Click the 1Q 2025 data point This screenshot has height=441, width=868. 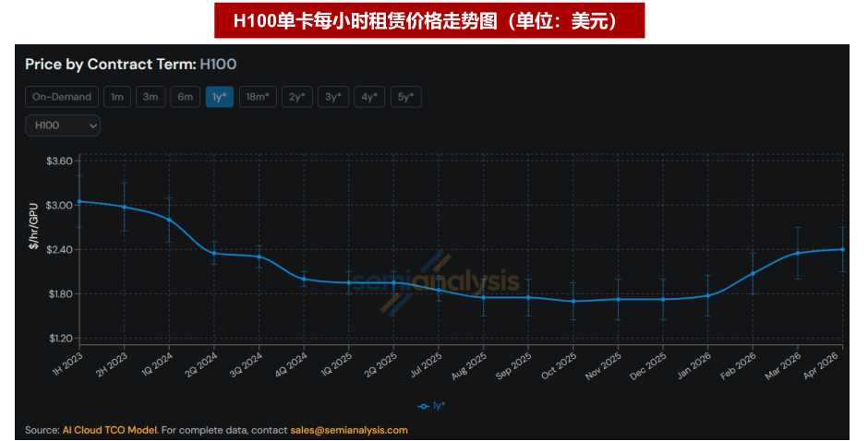(349, 282)
